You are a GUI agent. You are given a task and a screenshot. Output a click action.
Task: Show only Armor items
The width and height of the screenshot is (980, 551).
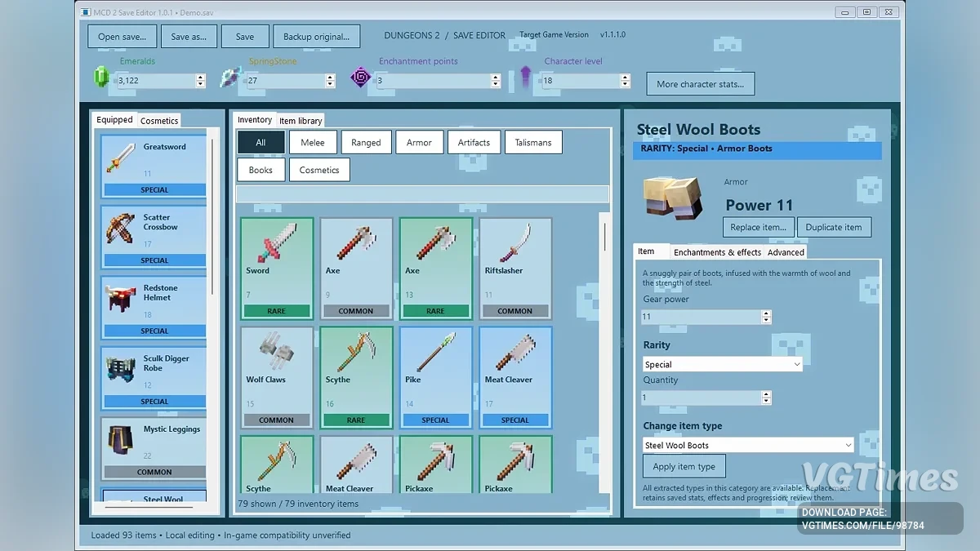coord(419,142)
